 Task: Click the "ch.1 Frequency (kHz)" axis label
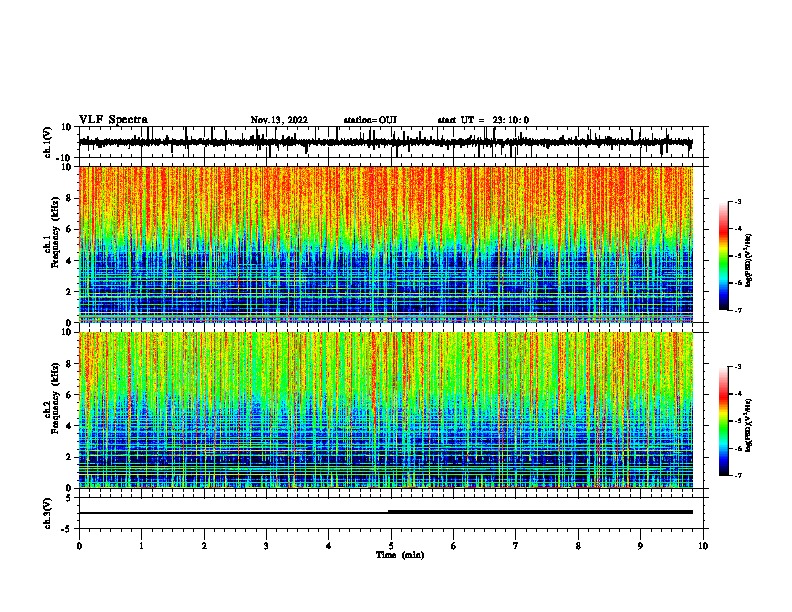tap(52, 233)
